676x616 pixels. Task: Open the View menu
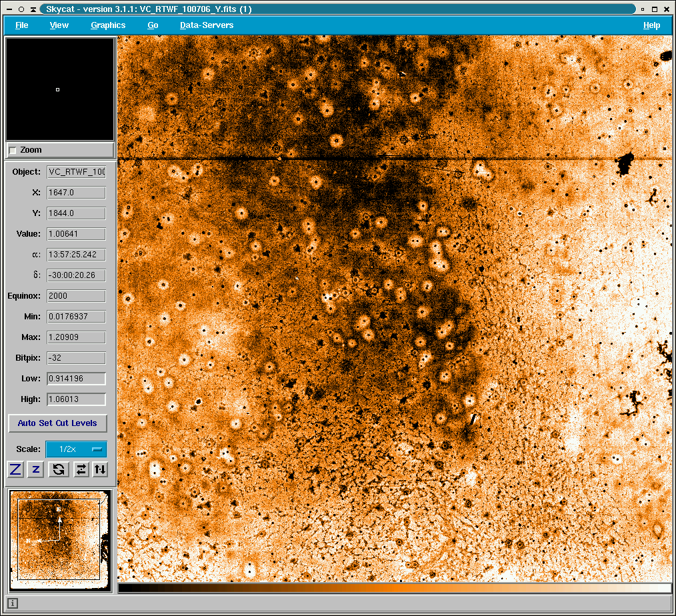click(x=59, y=25)
